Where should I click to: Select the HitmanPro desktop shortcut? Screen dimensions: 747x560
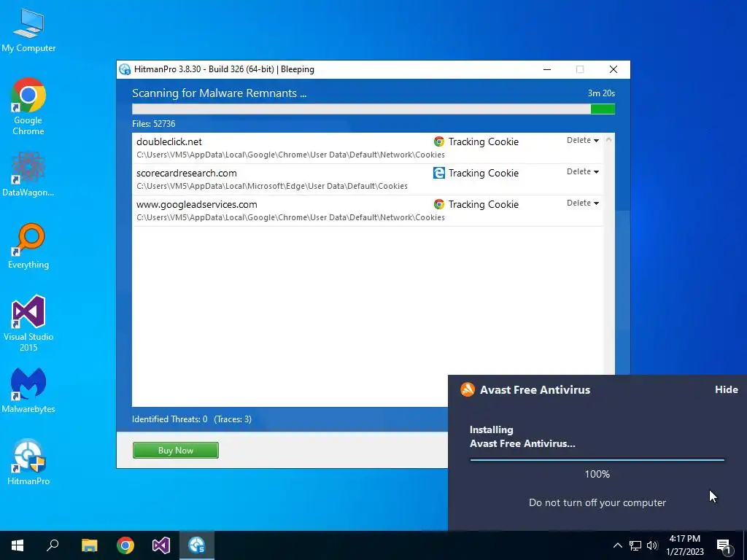pos(28,462)
